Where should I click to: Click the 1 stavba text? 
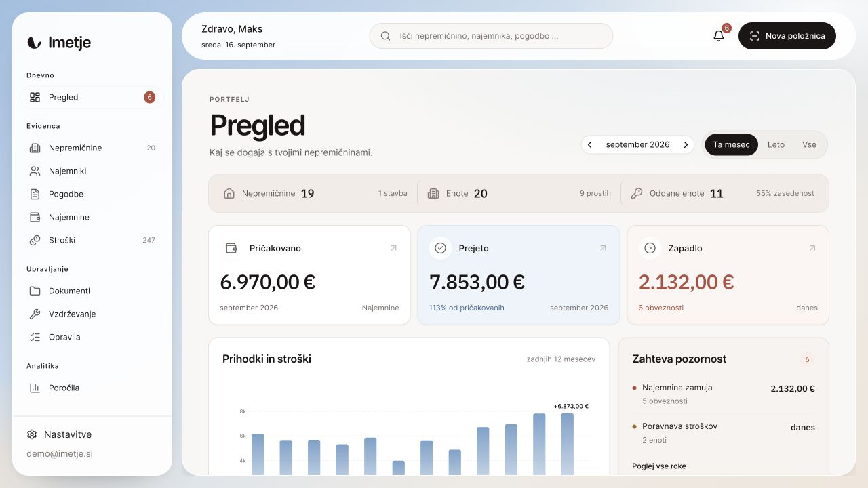(393, 193)
